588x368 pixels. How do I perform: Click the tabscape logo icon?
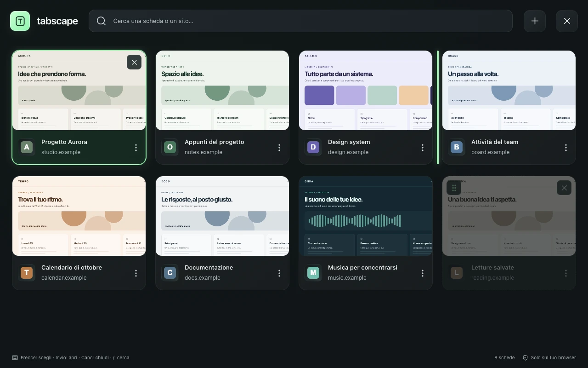coord(20,21)
